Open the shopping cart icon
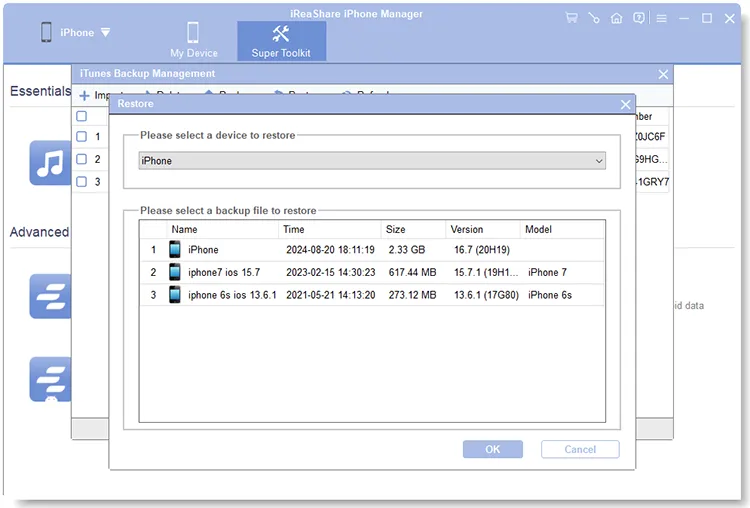Screen dimensions: 750x508 tap(571, 18)
